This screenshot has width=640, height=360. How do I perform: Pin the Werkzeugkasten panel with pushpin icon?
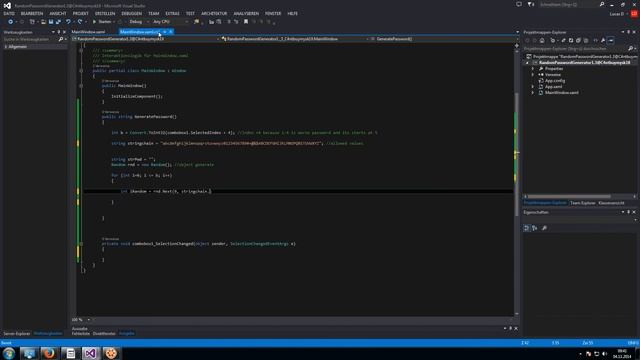[x=59, y=32]
